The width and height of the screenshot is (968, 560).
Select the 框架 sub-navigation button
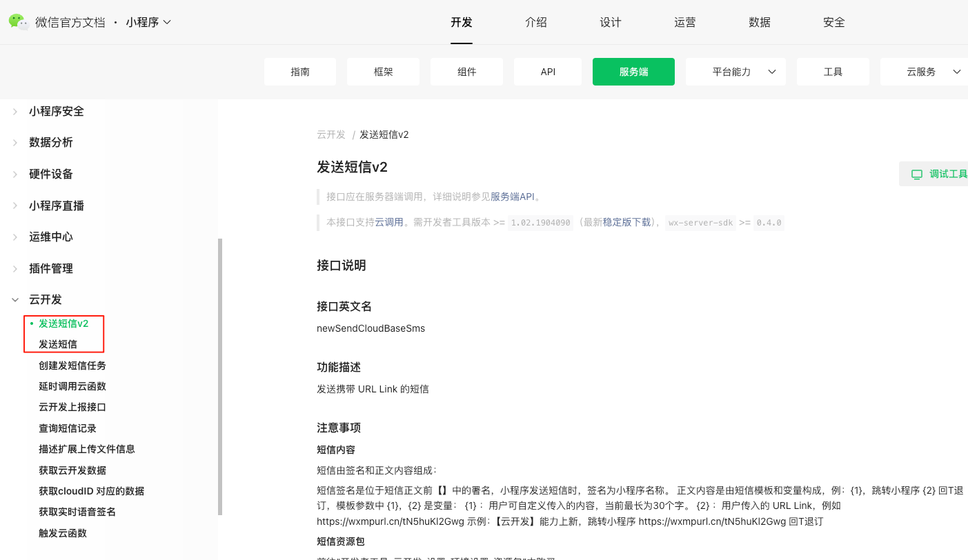384,72
